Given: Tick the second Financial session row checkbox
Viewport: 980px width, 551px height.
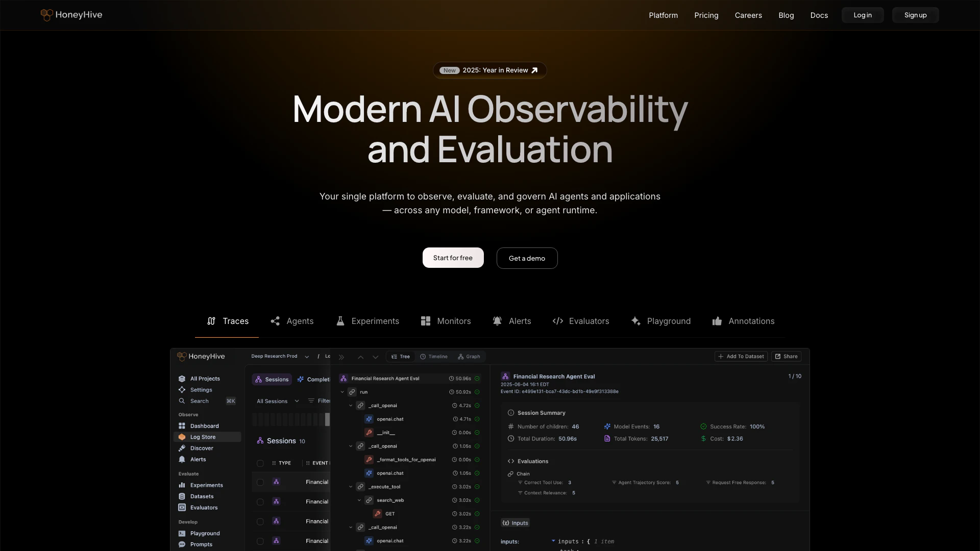Looking at the screenshot, I should pyautogui.click(x=260, y=502).
